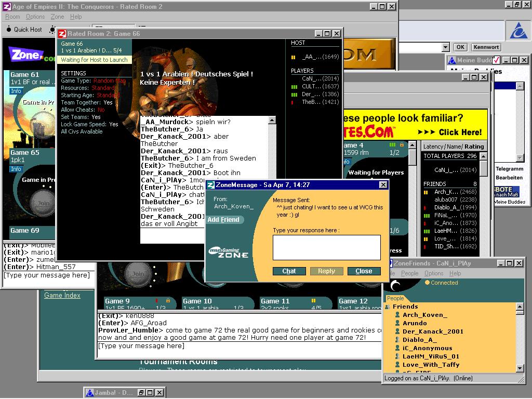Click the person icon beside iC_Anonymous
This screenshot has width=532, height=399.
[x=397, y=348]
